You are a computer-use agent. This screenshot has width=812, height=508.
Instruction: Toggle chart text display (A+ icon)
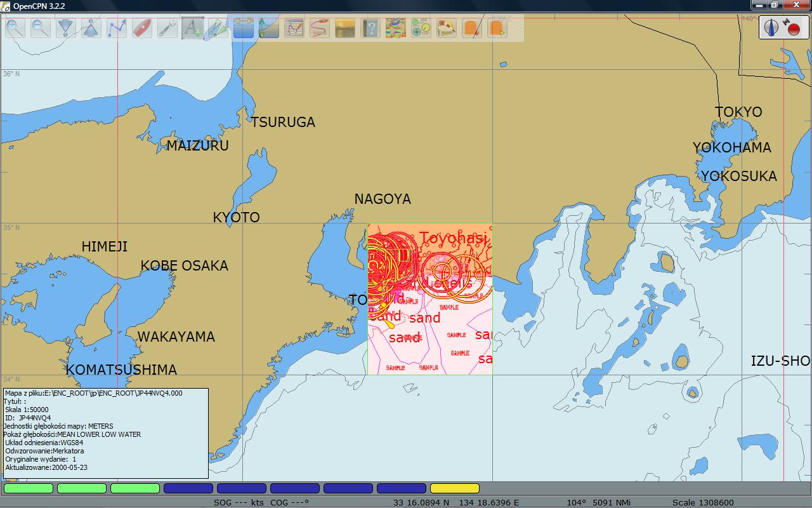(x=193, y=28)
